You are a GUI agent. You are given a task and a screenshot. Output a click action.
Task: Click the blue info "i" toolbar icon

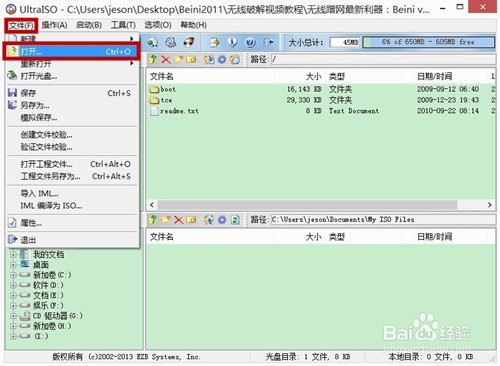tap(232, 42)
